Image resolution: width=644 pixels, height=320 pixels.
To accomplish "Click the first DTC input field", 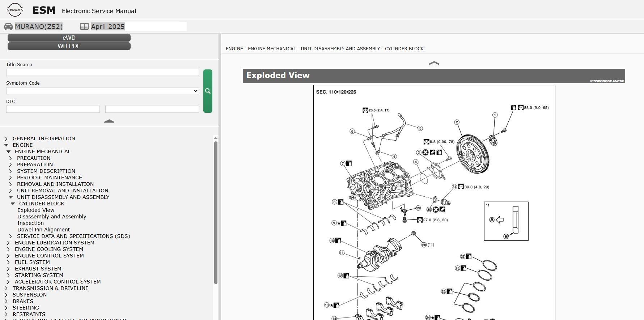I will coord(53,109).
